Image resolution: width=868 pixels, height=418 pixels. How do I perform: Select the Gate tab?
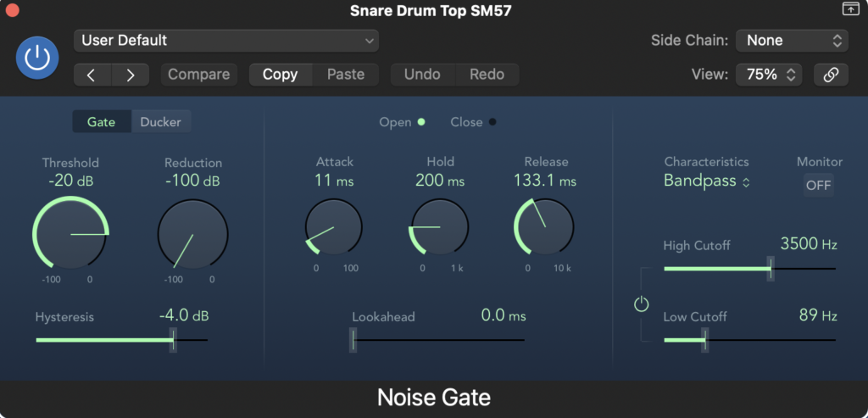[x=102, y=122]
